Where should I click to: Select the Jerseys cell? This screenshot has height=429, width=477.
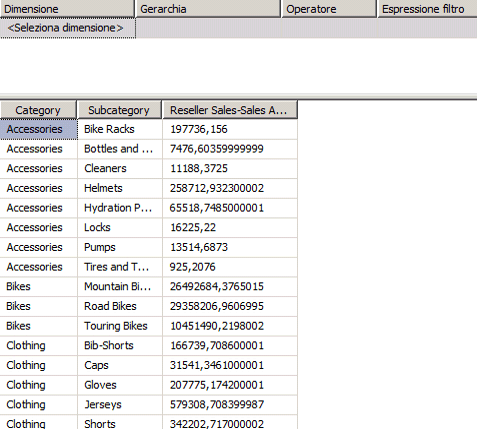click(x=120, y=405)
